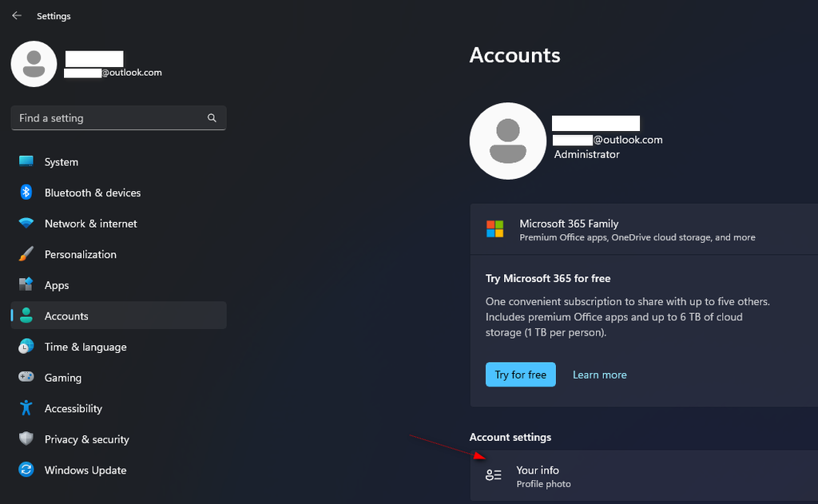Click the Microsoft 365 logo in the banner

click(496, 230)
